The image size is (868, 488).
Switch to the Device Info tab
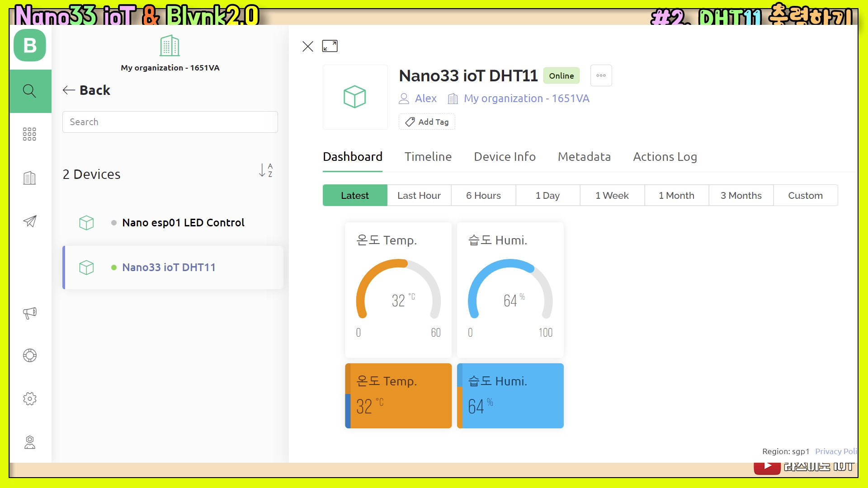(505, 157)
